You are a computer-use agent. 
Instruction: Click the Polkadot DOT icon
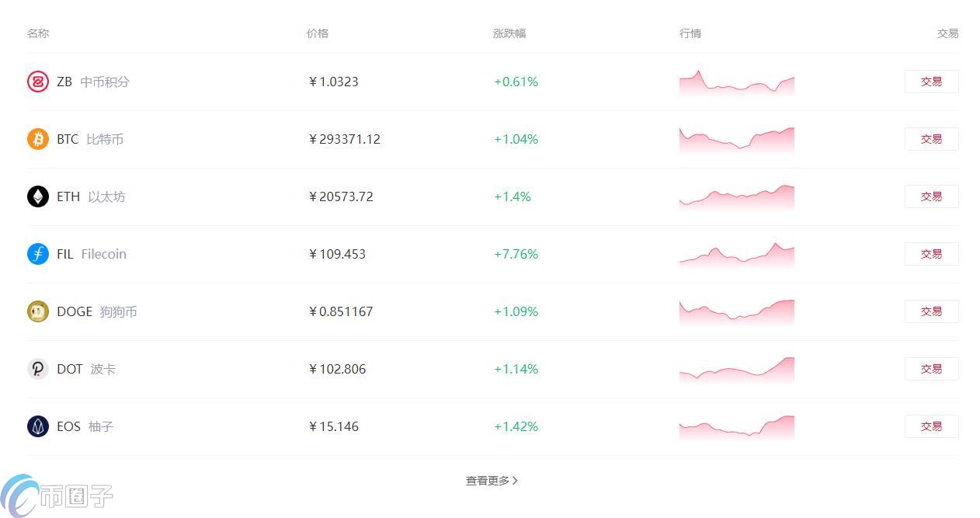(38, 369)
